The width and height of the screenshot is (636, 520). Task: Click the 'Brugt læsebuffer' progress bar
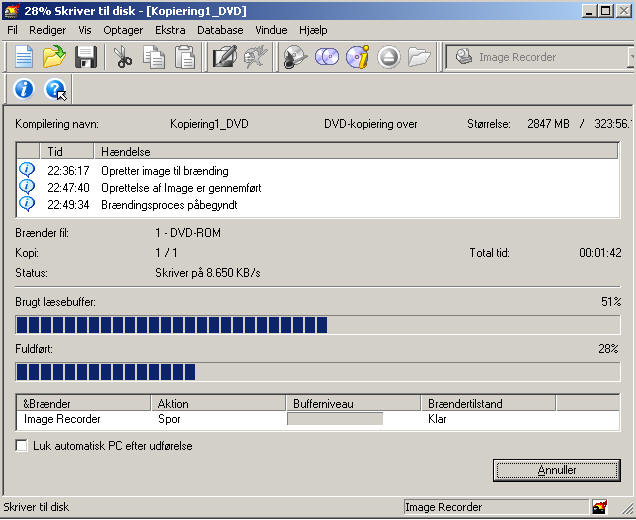[318, 325]
